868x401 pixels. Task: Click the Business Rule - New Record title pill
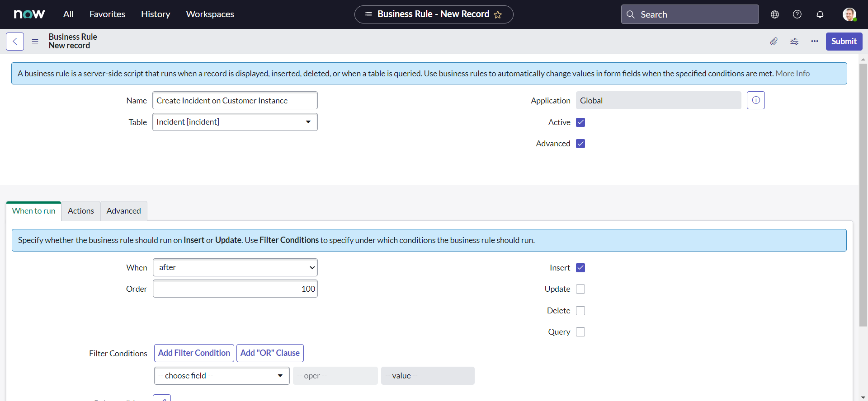point(434,14)
